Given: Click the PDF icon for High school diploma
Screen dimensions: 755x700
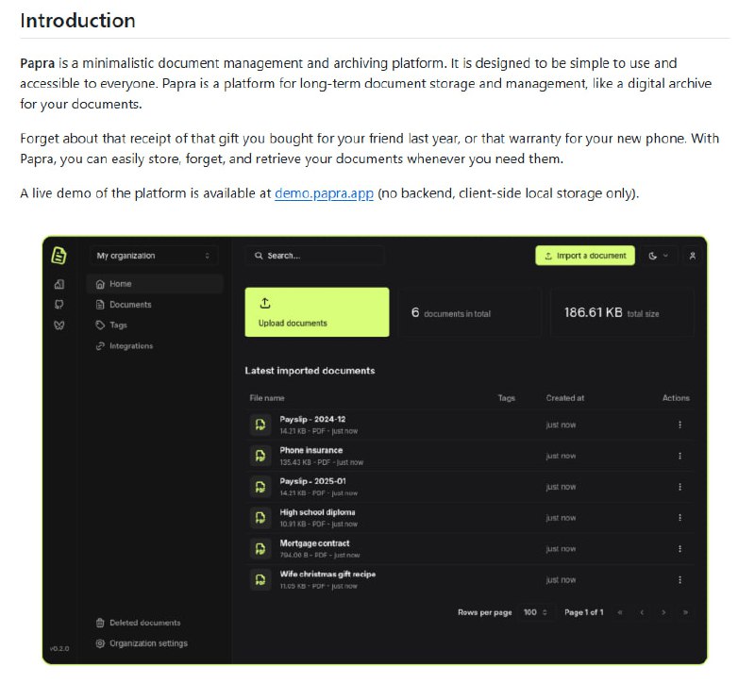Looking at the screenshot, I should [x=260, y=518].
